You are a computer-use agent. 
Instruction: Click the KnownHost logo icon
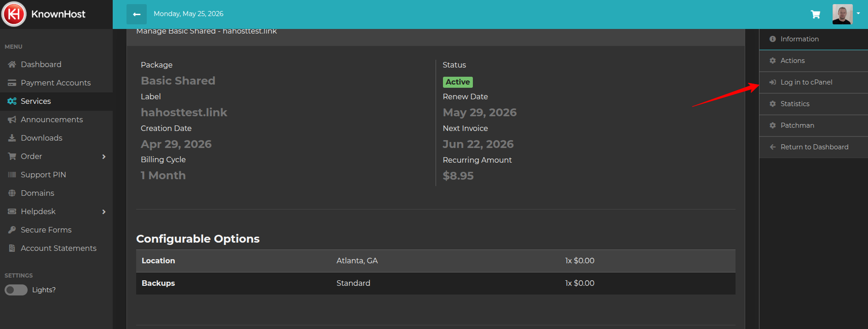(14, 14)
